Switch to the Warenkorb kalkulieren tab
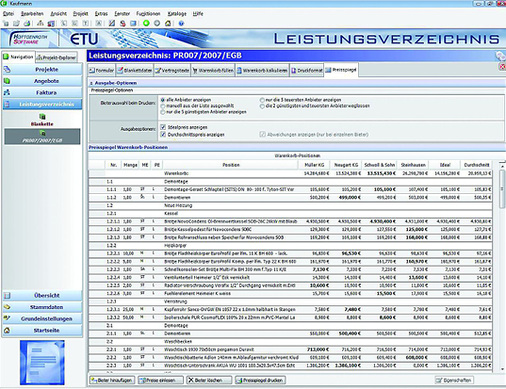Screen dimensions: 506x389 click(262, 70)
